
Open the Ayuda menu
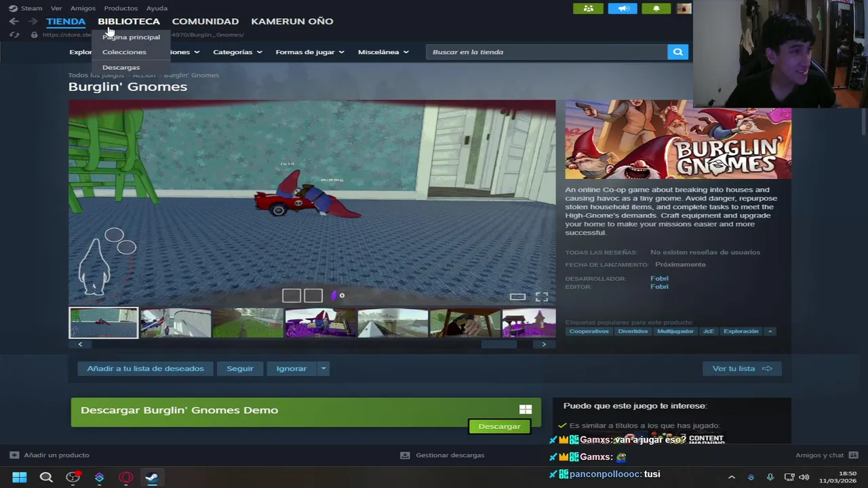coord(157,8)
